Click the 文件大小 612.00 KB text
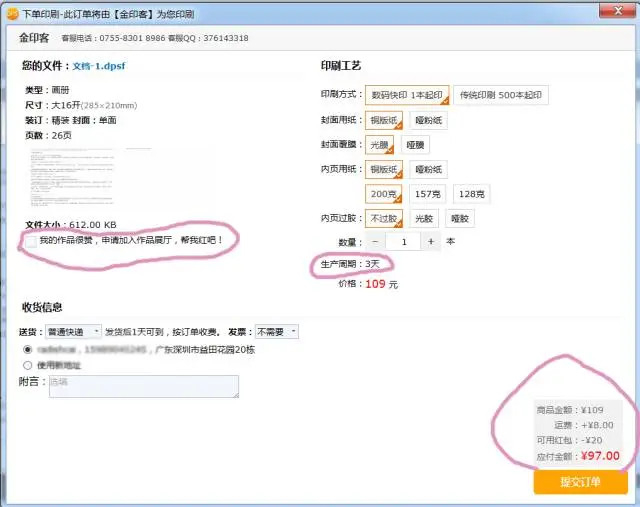The image size is (640, 507). [71, 225]
